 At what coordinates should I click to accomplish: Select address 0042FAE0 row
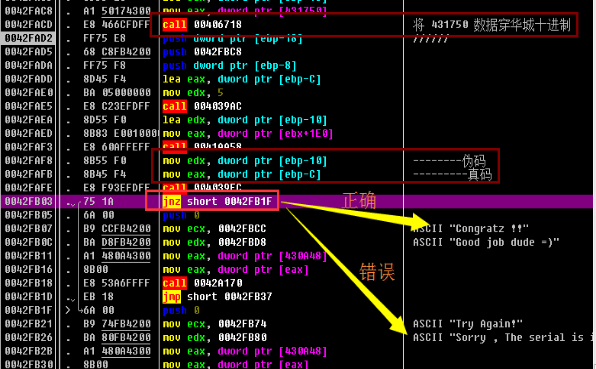tap(29, 93)
